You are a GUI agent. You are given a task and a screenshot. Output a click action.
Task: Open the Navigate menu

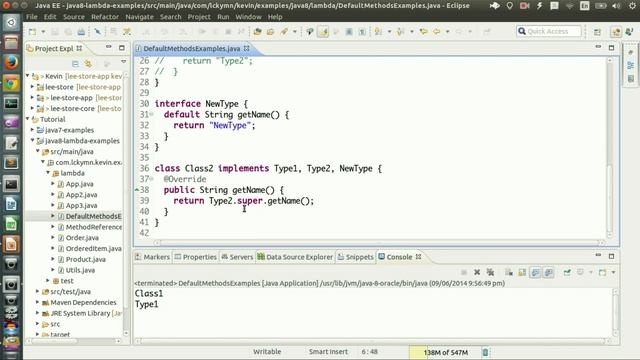(139, 17)
